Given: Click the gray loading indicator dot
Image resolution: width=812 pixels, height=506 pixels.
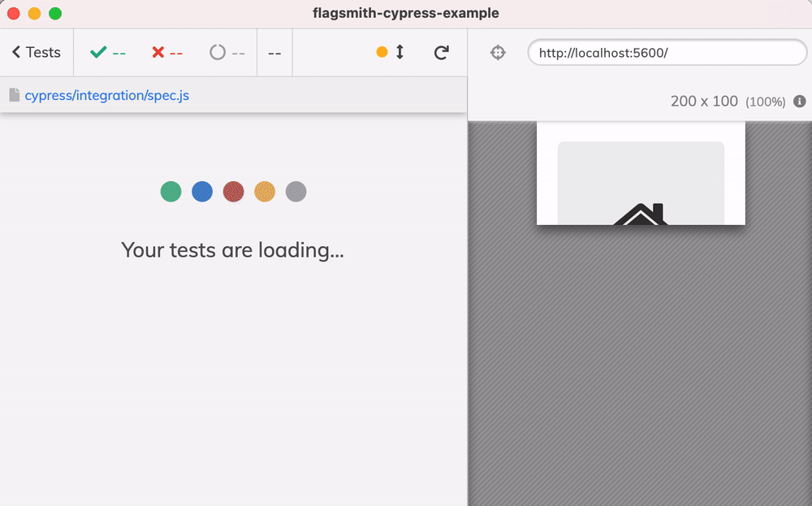Looking at the screenshot, I should (296, 192).
